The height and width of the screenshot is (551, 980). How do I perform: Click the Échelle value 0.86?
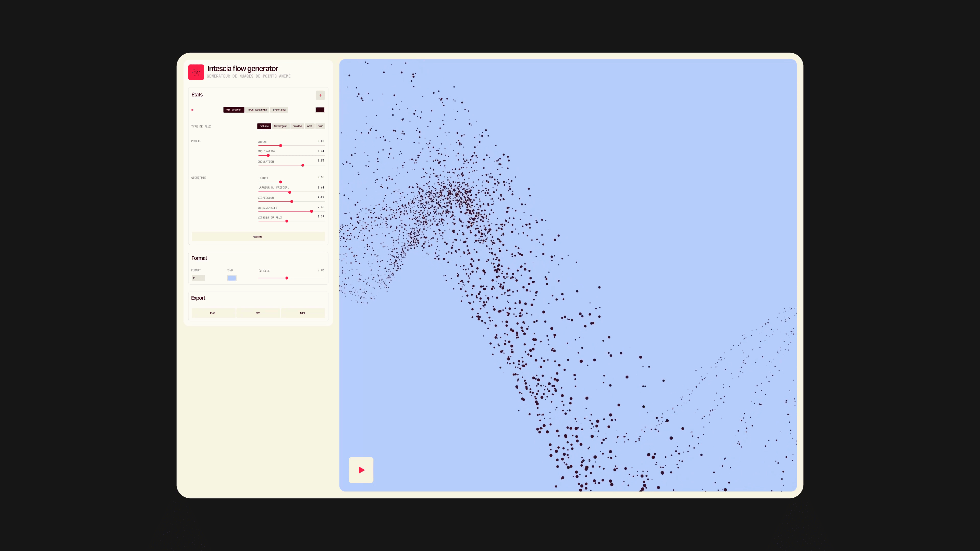[x=321, y=270]
